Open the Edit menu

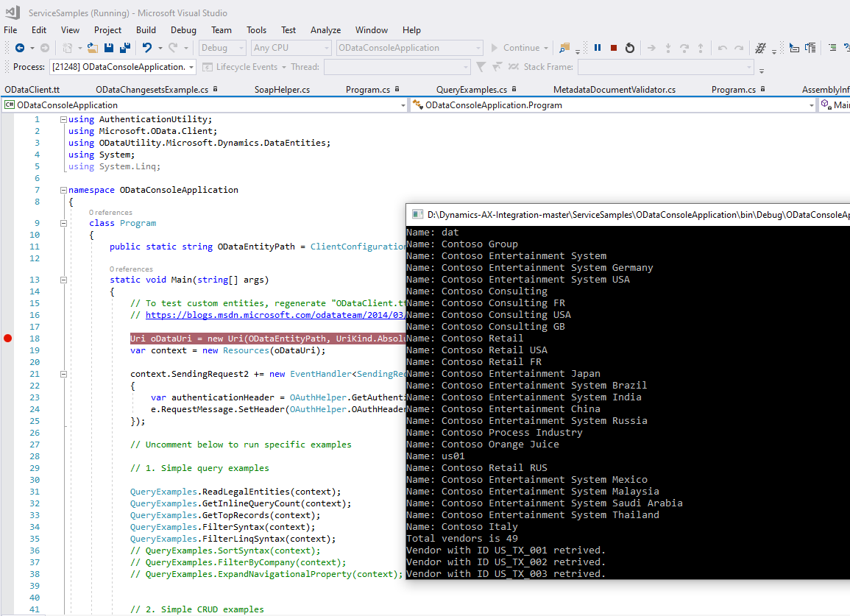[x=39, y=30]
